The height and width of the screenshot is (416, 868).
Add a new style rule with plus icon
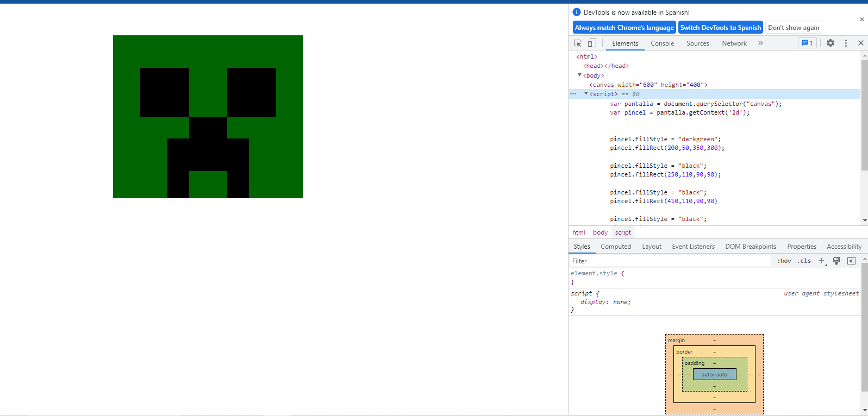pos(822,261)
